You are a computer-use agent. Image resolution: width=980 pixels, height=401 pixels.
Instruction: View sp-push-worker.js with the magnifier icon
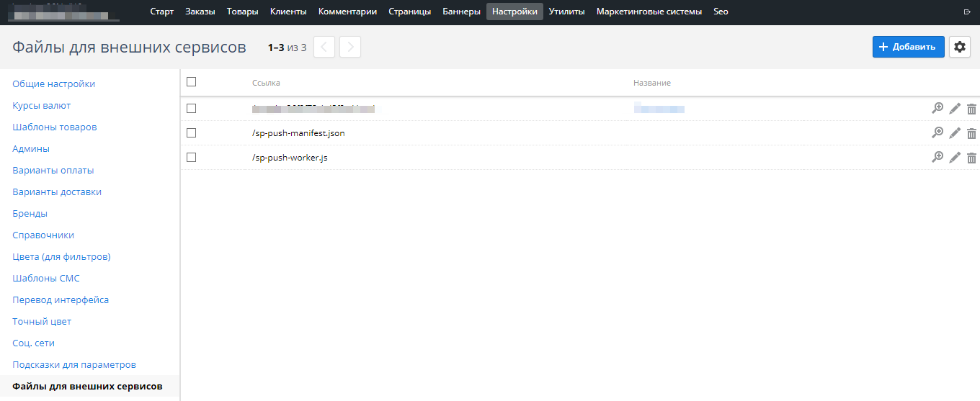point(937,157)
